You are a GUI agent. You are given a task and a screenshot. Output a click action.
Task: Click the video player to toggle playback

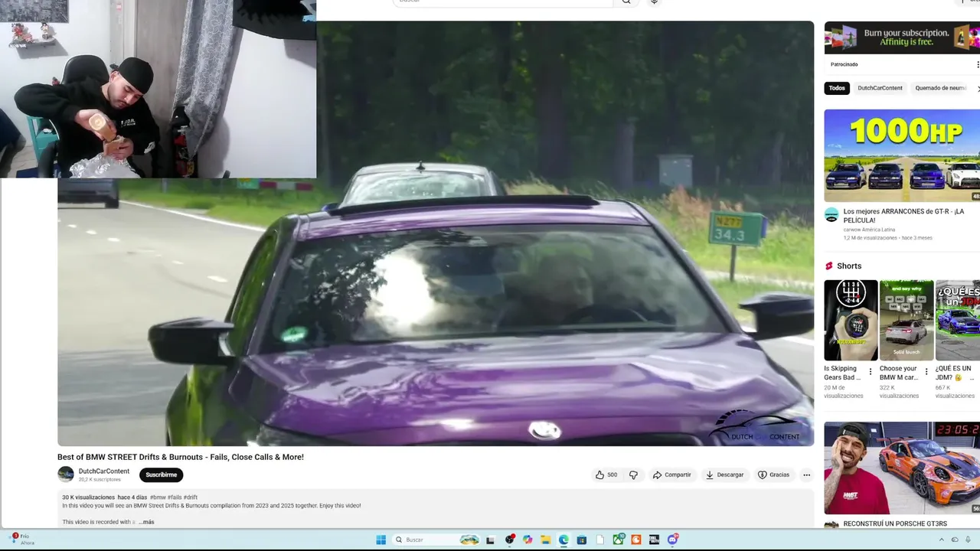pos(436,233)
